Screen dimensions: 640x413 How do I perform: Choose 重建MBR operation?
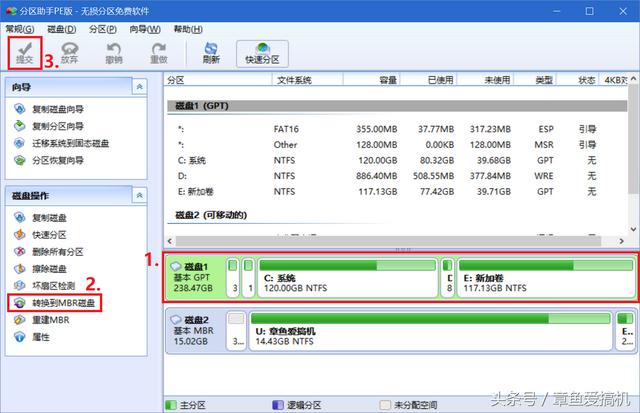click(x=51, y=320)
